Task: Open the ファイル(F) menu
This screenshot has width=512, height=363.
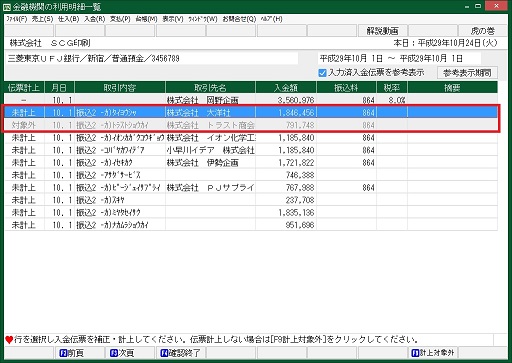Action: [17, 19]
